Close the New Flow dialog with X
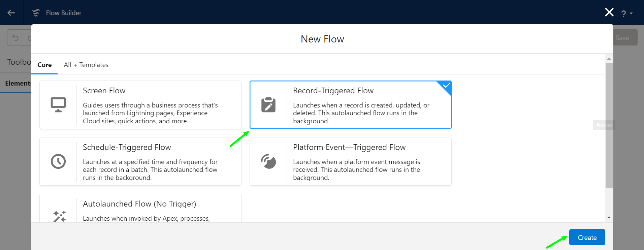644x250 pixels. pyautogui.click(x=609, y=12)
